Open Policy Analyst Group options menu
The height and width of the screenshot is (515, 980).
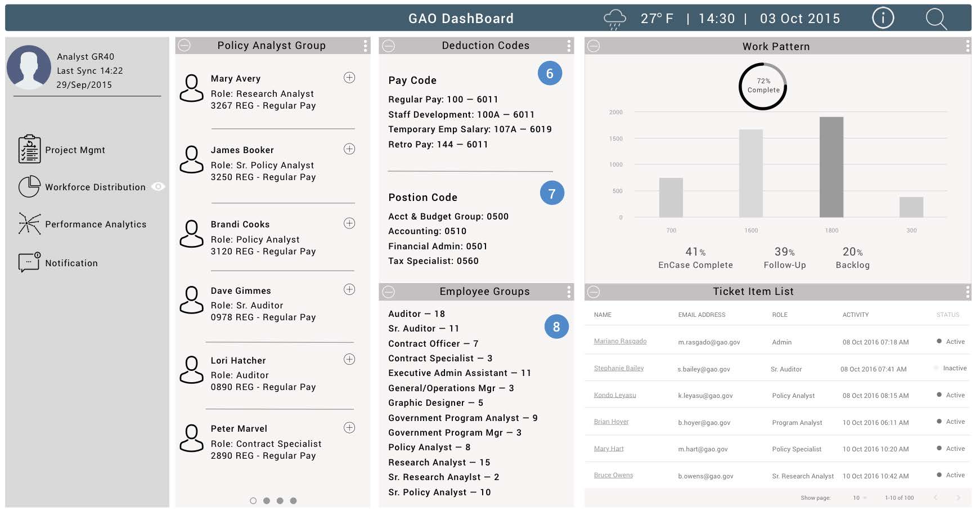(365, 46)
